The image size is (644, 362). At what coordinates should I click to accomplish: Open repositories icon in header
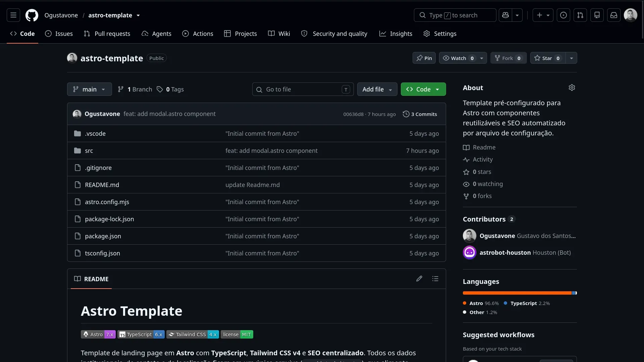(x=597, y=15)
